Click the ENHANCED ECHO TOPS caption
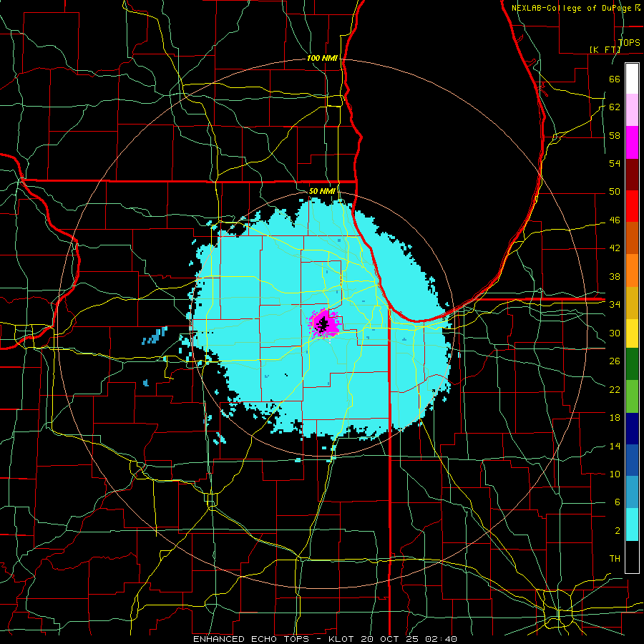 pyautogui.click(x=251, y=639)
